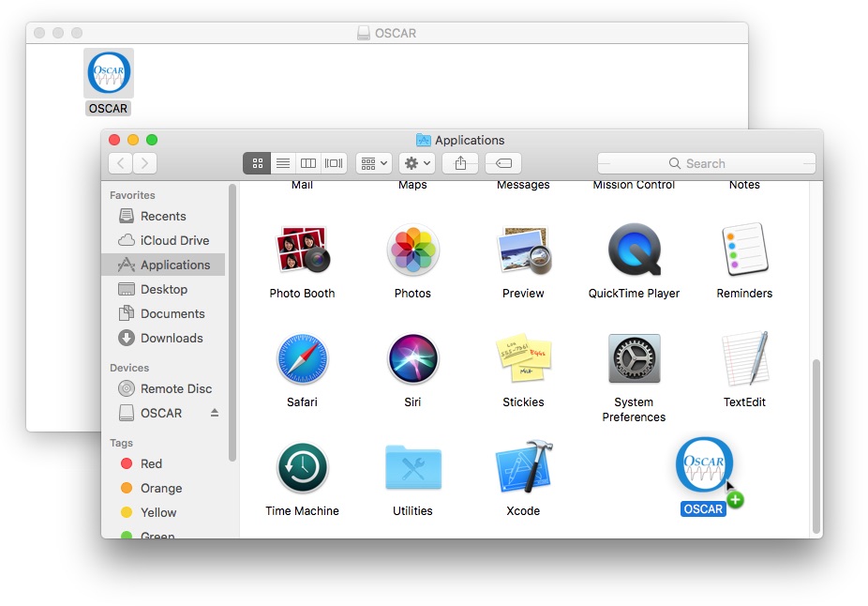Screen dimensions: 868x606
Task: Click the Mission Control label
Action: pos(634,185)
